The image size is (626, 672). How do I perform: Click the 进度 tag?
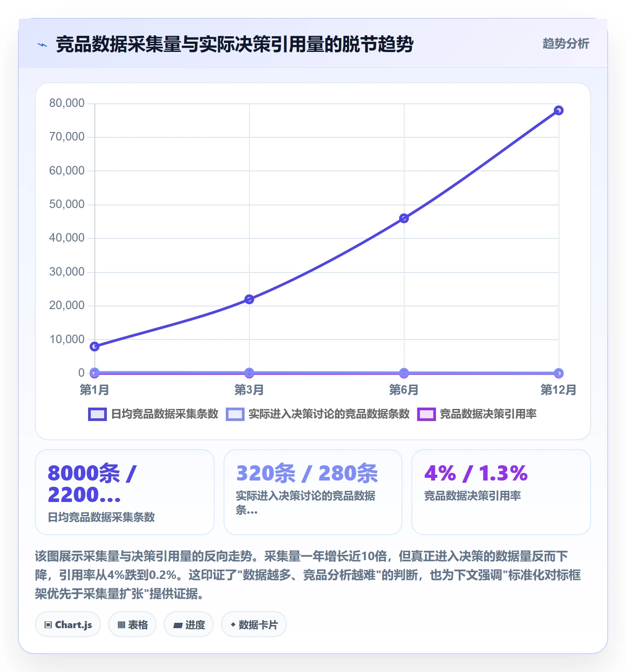pos(189,625)
